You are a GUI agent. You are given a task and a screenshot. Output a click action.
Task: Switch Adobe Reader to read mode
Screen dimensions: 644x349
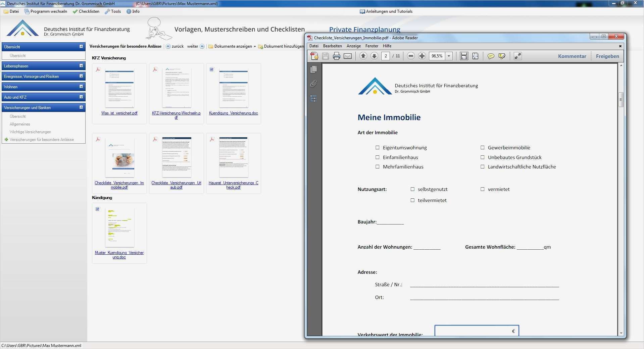click(517, 56)
